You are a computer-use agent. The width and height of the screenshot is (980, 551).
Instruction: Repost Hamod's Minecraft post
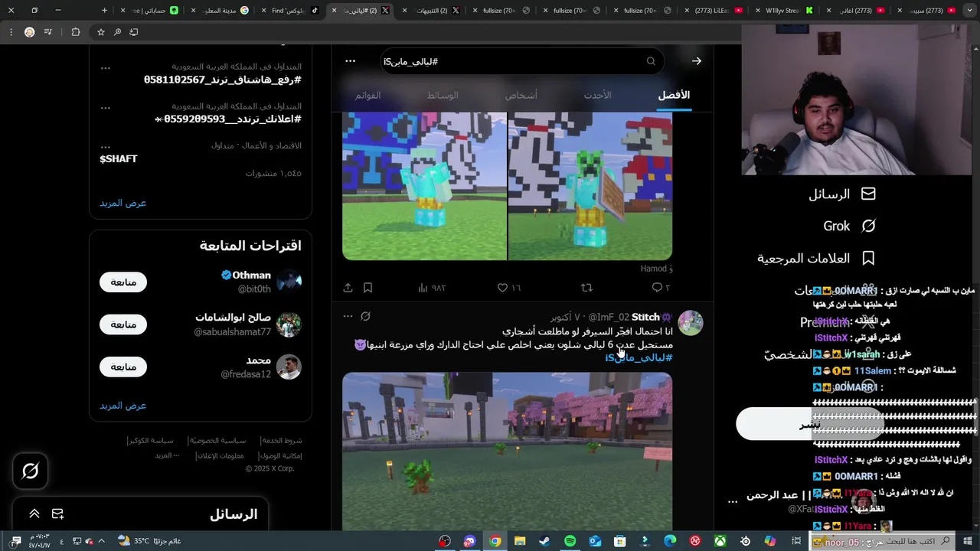click(x=586, y=288)
